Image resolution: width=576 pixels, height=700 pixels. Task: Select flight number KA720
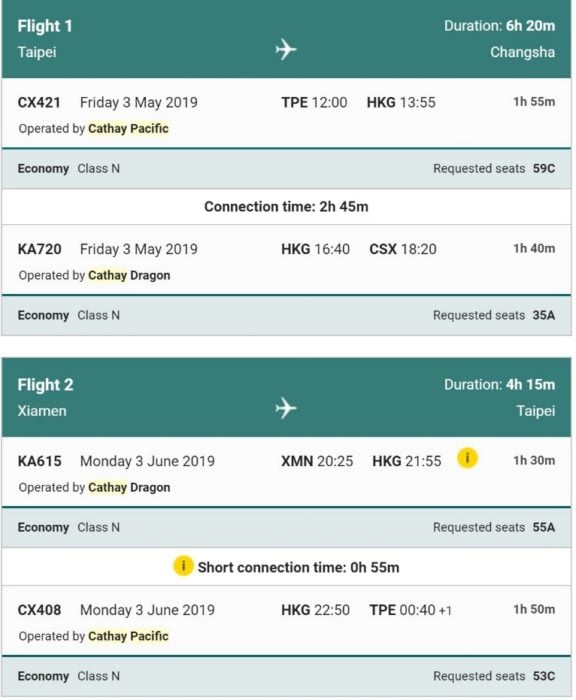[39, 249]
